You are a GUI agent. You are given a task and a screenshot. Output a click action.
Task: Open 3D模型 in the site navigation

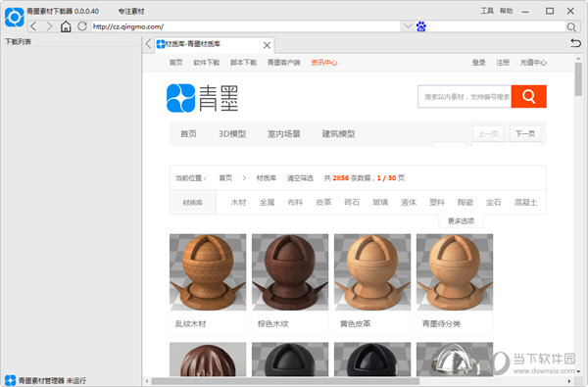point(232,134)
